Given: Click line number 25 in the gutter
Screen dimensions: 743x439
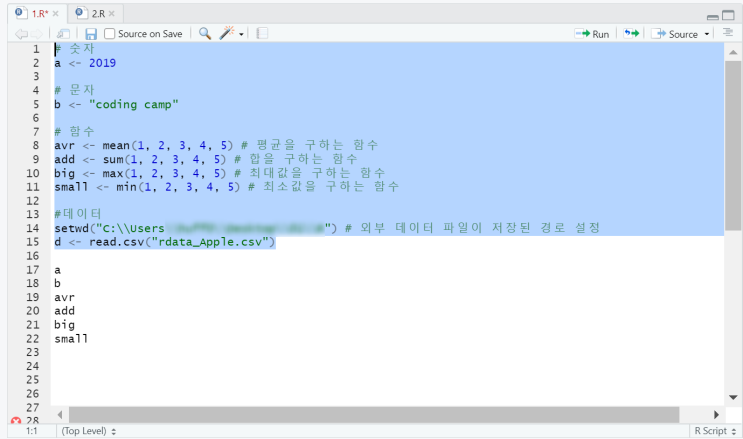Looking at the screenshot, I should pyautogui.click(x=33, y=380).
